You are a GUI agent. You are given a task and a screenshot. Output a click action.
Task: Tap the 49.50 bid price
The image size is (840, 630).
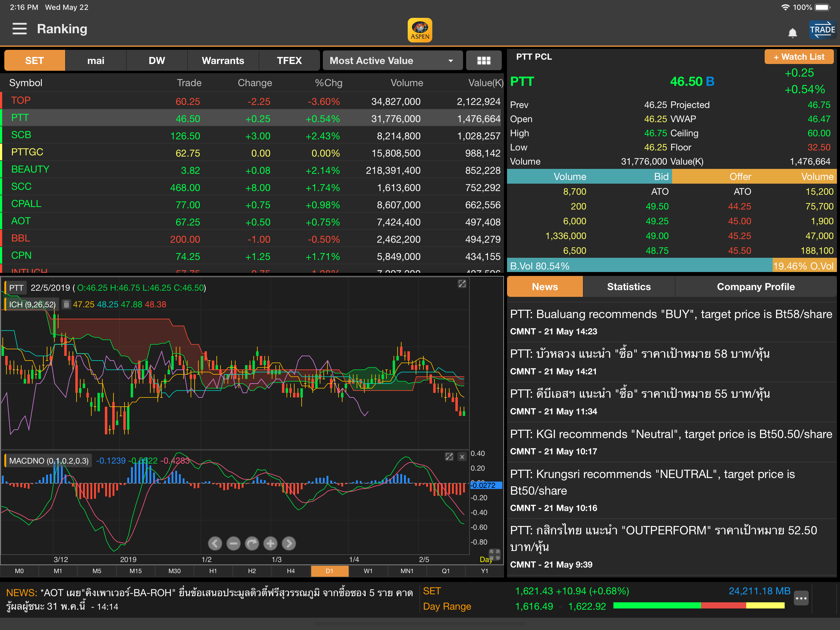pos(657,206)
